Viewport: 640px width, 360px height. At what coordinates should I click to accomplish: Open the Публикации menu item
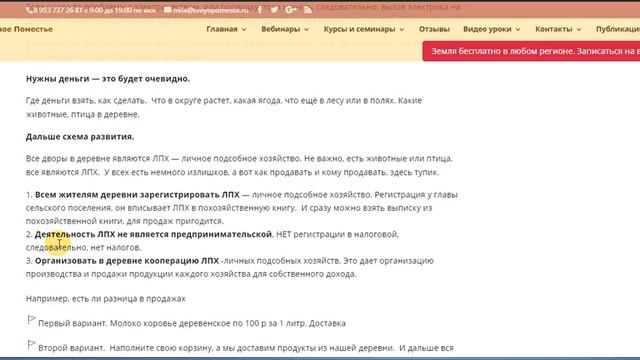tap(618, 29)
